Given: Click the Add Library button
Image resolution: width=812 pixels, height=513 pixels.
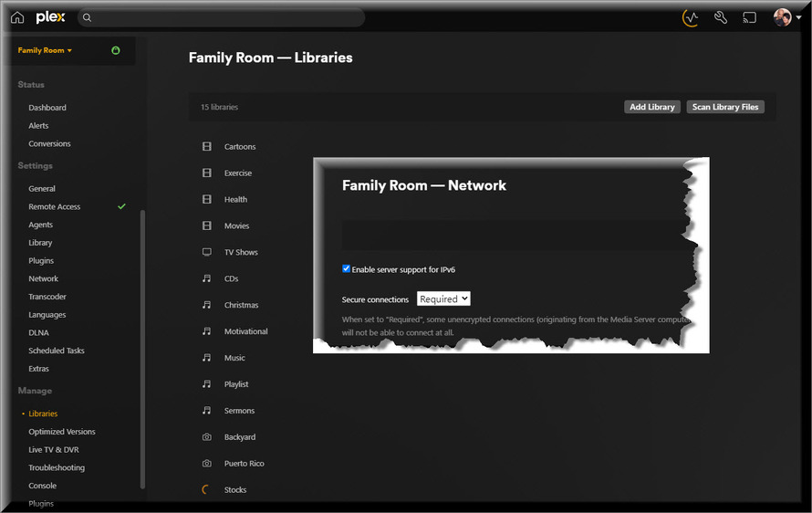Looking at the screenshot, I should (x=652, y=107).
